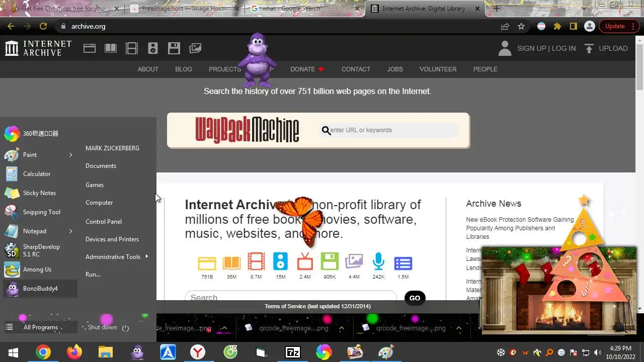644x362 pixels.
Task: Open the Images icon in header
Action: click(x=195, y=48)
